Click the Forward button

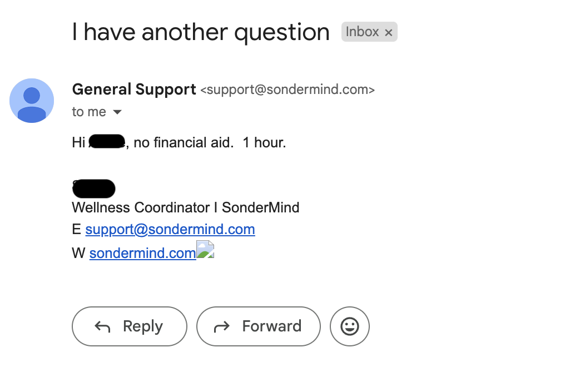(259, 326)
